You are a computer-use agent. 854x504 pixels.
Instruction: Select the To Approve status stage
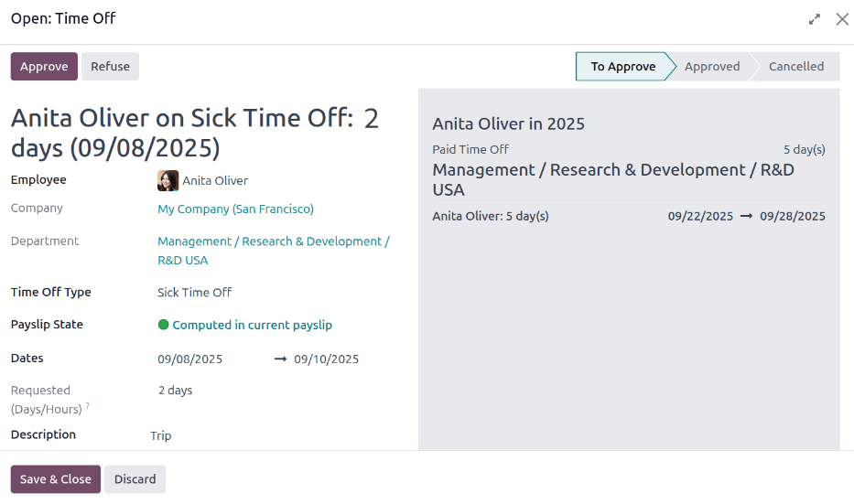[622, 67]
